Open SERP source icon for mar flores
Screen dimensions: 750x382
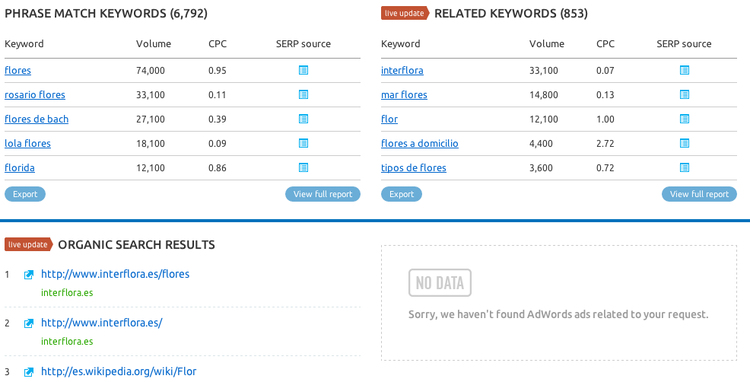tap(684, 95)
